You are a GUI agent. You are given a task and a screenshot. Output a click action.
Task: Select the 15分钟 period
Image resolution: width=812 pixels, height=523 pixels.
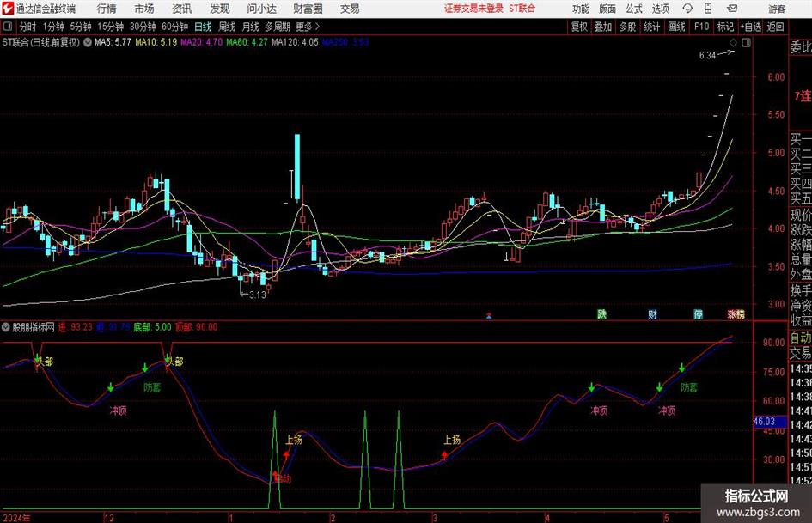tap(110, 27)
